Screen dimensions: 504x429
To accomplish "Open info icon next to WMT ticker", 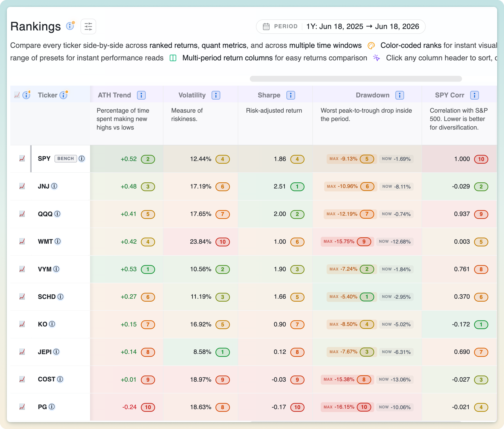I will pyautogui.click(x=58, y=241).
